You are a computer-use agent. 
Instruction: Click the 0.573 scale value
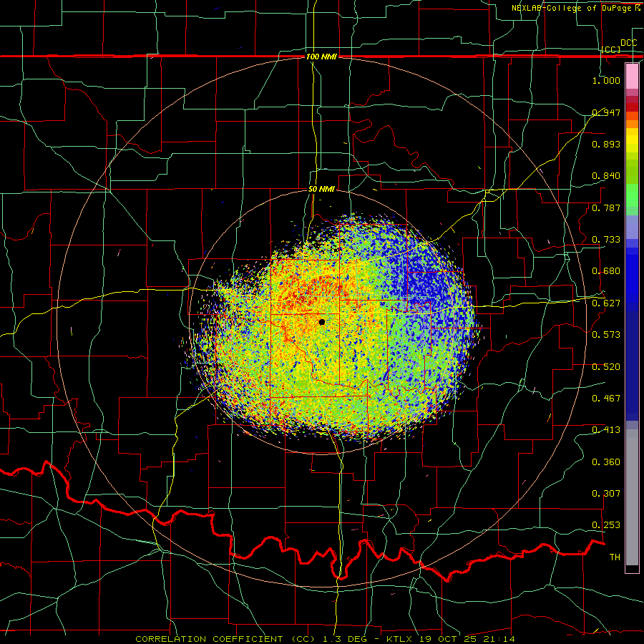coord(606,335)
